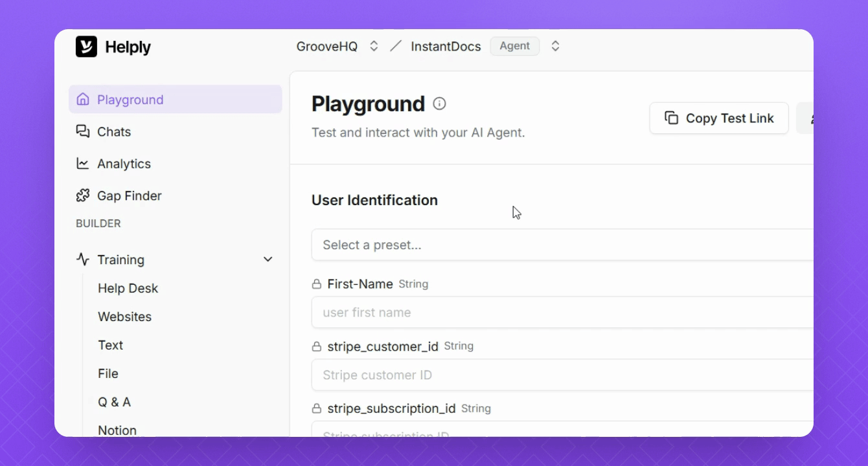Click the Playground page heading
Image resolution: width=868 pixels, height=466 pixels.
[x=368, y=104]
